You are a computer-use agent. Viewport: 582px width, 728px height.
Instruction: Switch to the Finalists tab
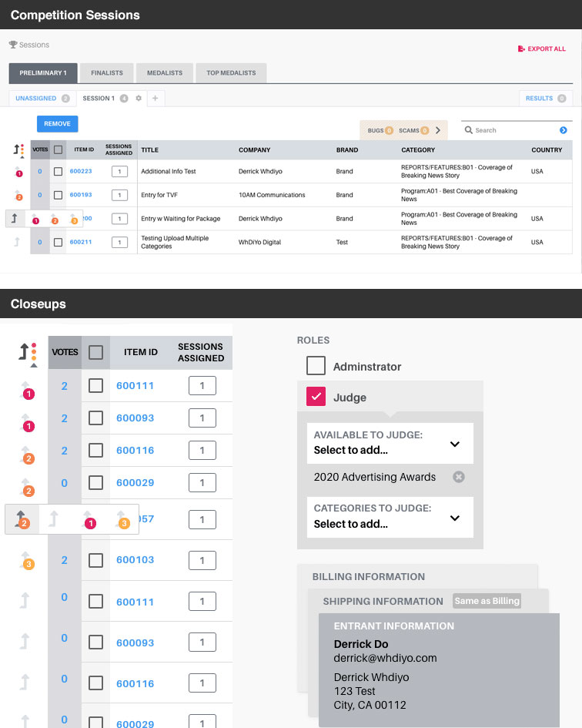(x=107, y=73)
